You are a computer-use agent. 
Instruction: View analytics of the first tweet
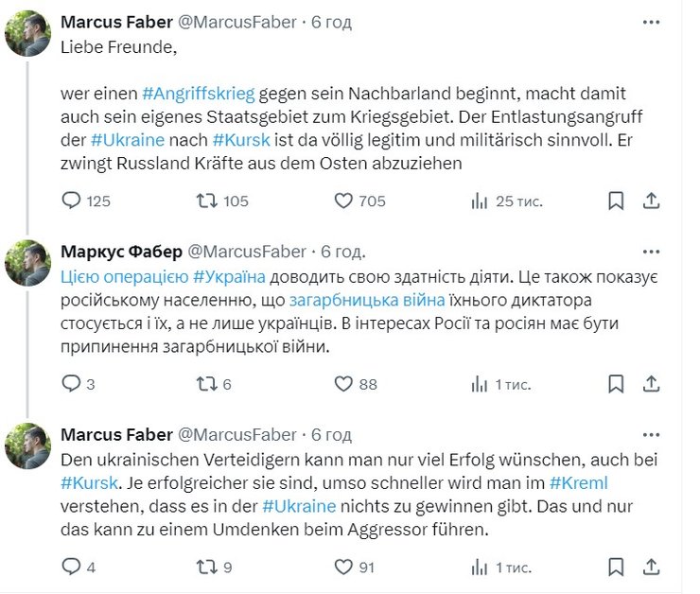point(480,201)
